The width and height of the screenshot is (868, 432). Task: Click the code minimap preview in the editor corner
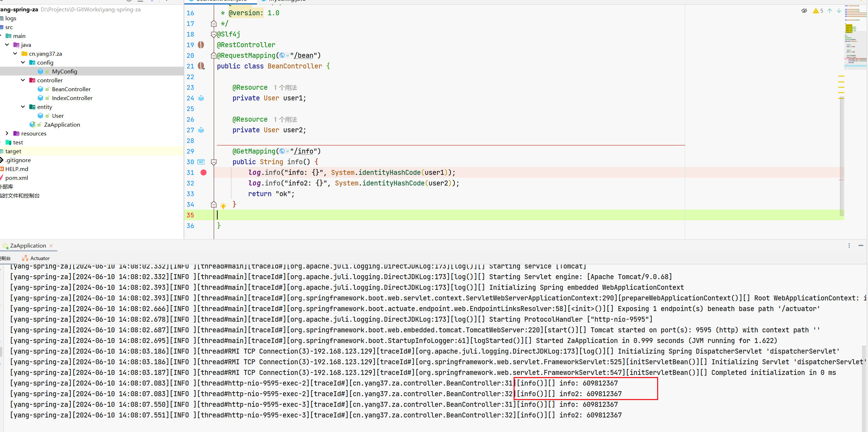pos(856,37)
